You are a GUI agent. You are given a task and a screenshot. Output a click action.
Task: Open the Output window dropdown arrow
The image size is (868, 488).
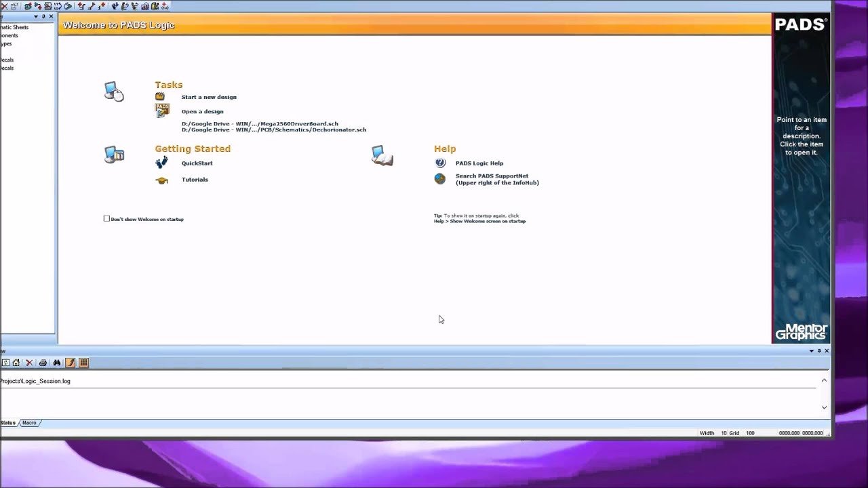(812, 351)
